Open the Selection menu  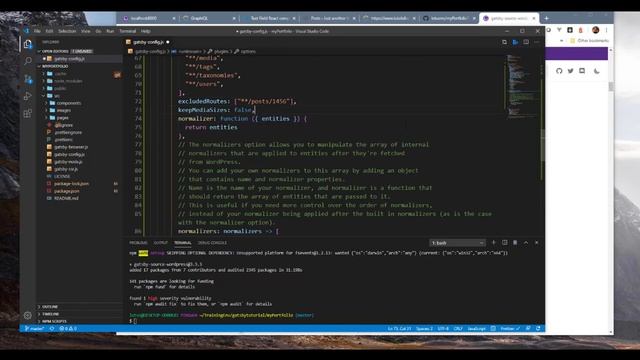67,31
